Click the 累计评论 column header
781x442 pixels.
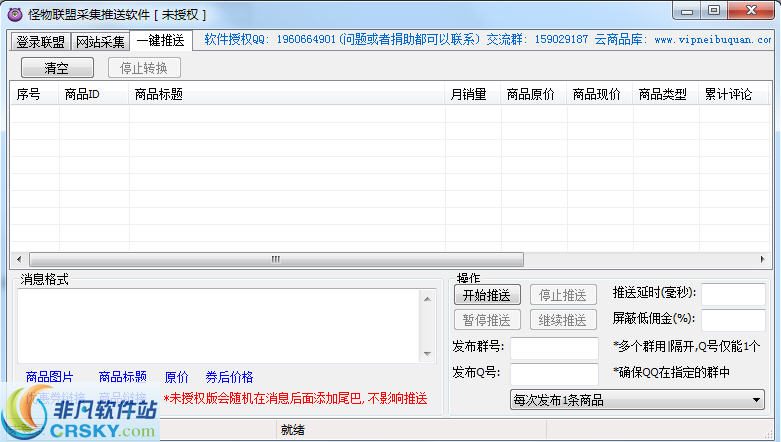(733, 94)
